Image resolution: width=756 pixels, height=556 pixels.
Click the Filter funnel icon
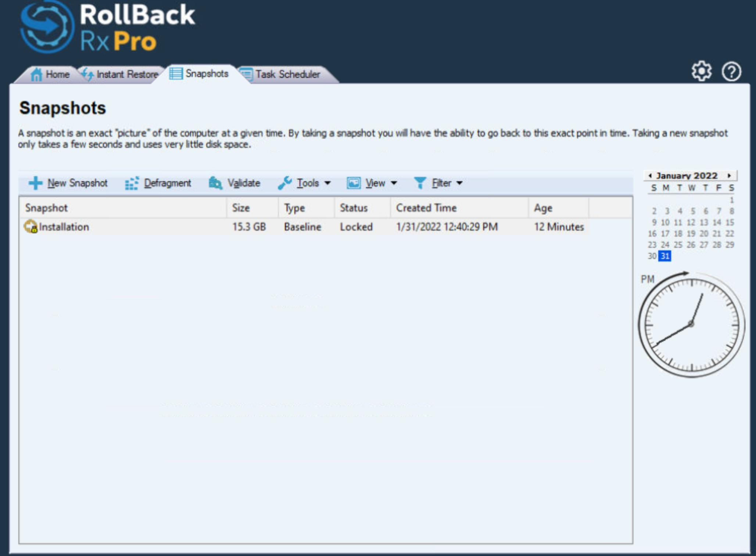[x=420, y=183]
